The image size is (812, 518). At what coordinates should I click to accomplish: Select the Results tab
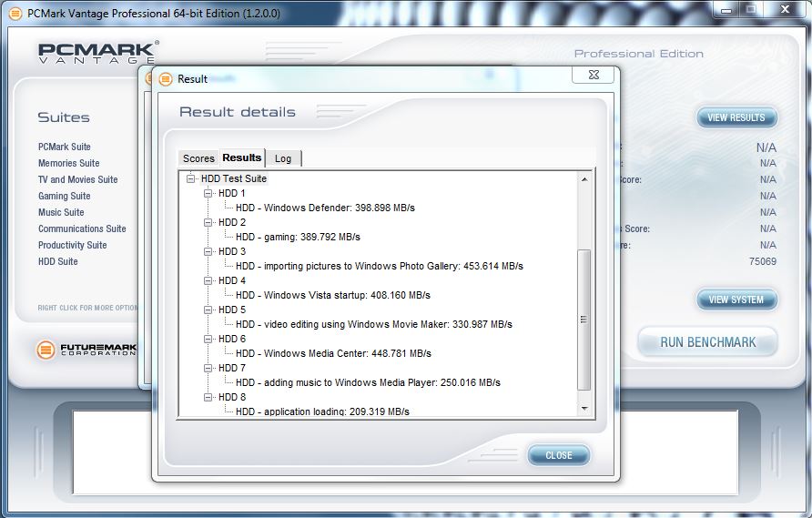tap(242, 157)
